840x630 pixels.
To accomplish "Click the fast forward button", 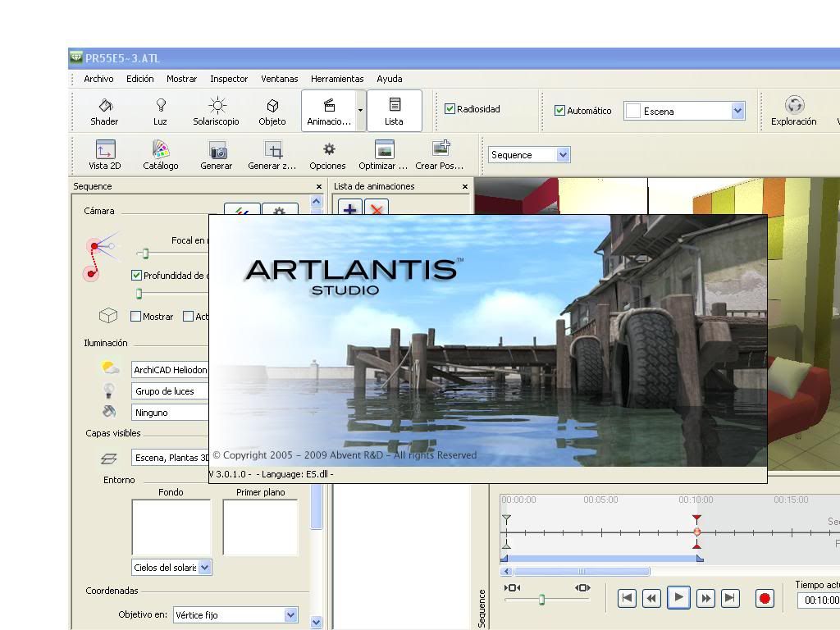I will tap(706, 598).
